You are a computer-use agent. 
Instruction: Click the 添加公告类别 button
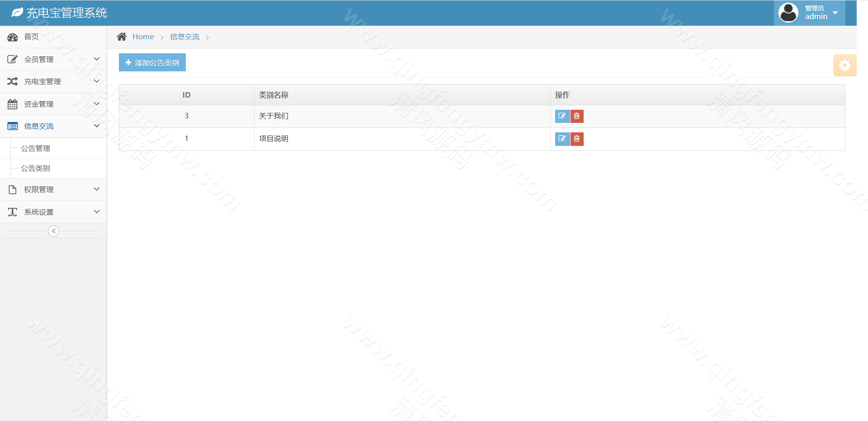pos(152,62)
